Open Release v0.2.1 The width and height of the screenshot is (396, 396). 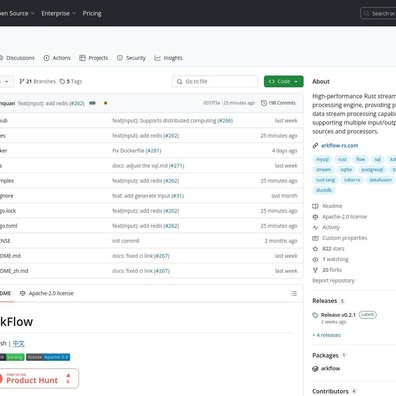338,315
